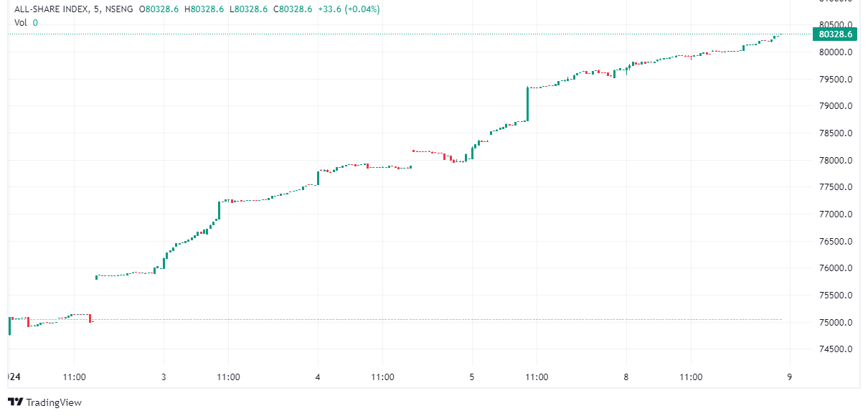868x416 pixels.
Task: Click the 76000.0 price axis label
Action: pyautogui.click(x=836, y=268)
